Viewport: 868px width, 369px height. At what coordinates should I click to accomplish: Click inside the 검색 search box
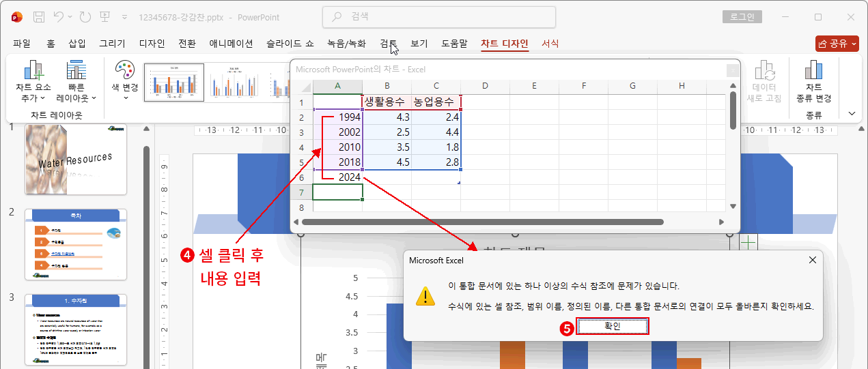[439, 16]
